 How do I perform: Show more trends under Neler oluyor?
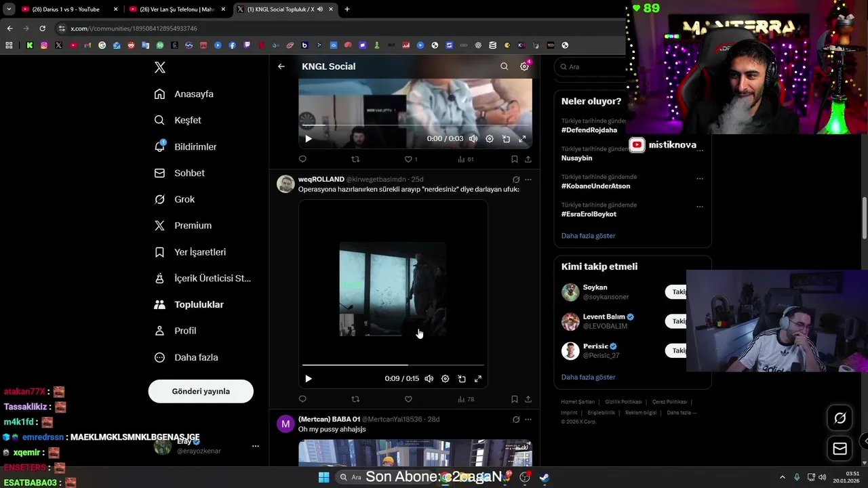[589, 236]
